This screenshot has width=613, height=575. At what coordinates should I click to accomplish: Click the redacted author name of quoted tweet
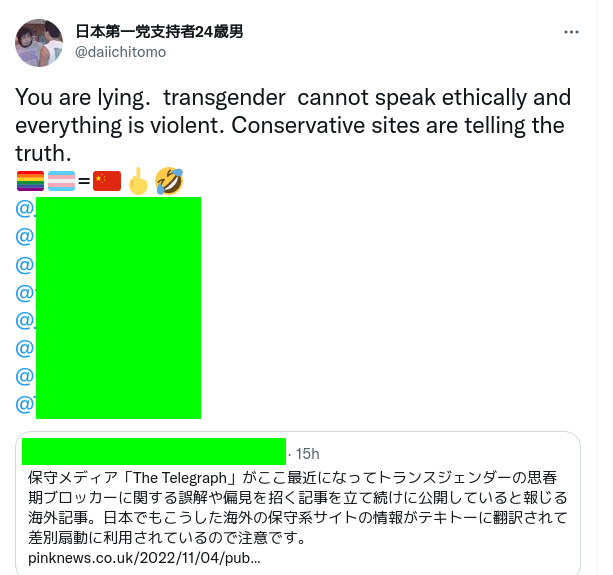[x=154, y=451]
